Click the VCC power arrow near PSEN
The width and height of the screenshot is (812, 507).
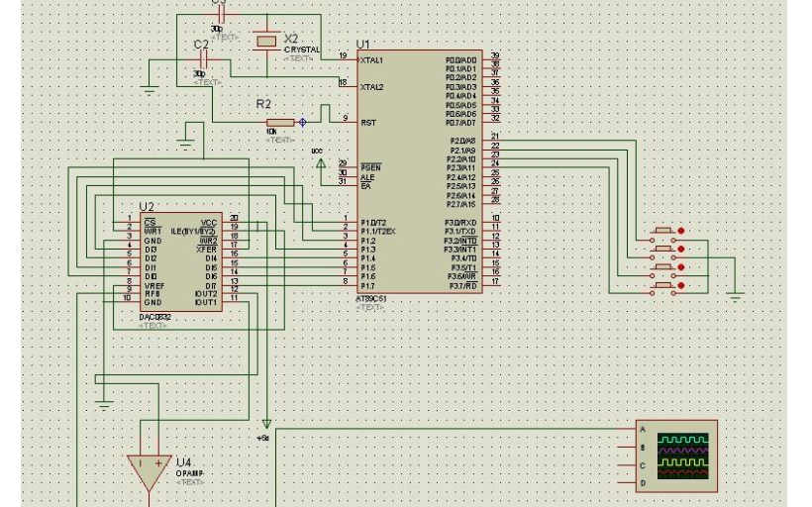[320, 164]
